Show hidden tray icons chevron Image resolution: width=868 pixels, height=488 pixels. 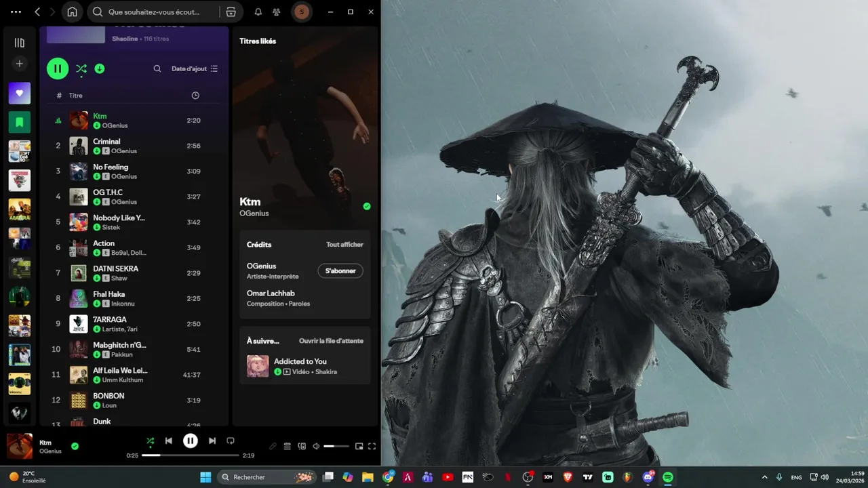[764, 477]
